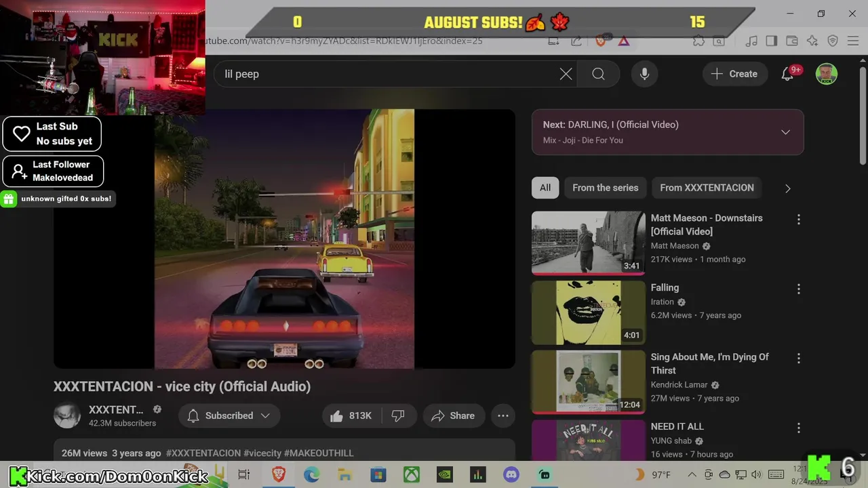The width and height of the screenshot is (868, 488).
Task: Open options for Falling by Iration
Action: tap(798, 289)
